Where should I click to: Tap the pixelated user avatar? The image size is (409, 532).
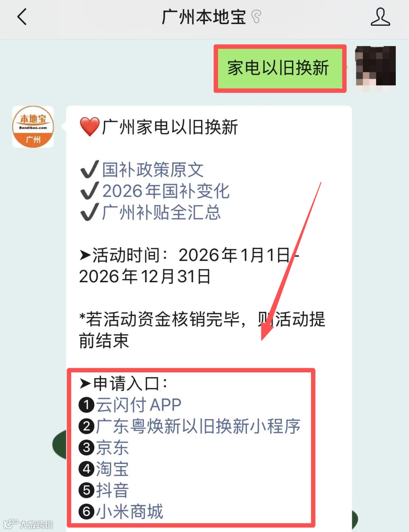coord(375,68)
